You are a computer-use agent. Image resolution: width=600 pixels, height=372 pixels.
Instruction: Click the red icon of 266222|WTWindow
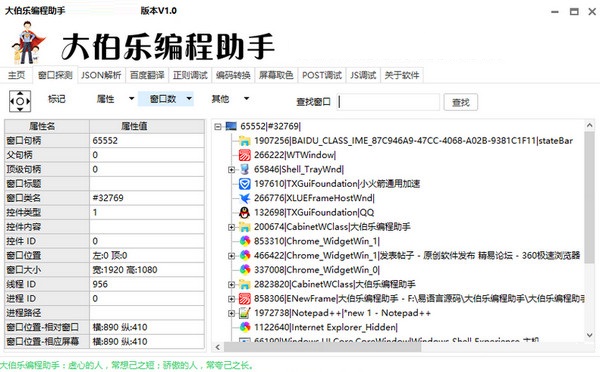point(245,155)
